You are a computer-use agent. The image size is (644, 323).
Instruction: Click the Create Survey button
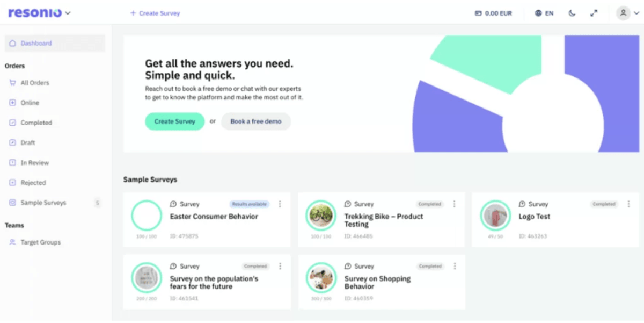click(174, 121)
